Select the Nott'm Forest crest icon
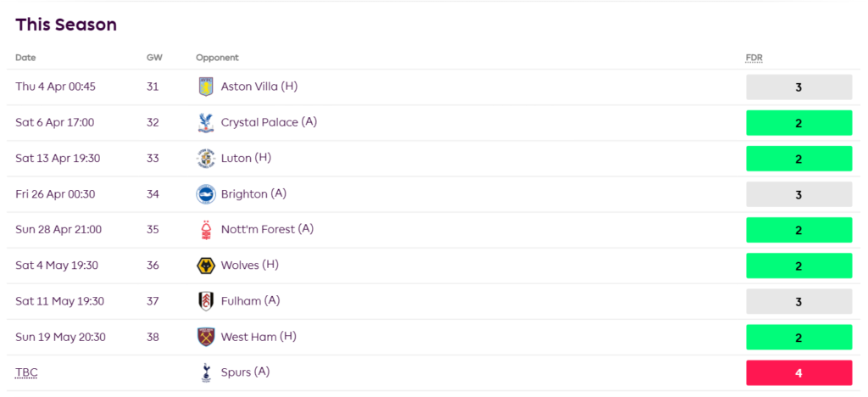This screenshot has width=868, height=397. (206, 229)
